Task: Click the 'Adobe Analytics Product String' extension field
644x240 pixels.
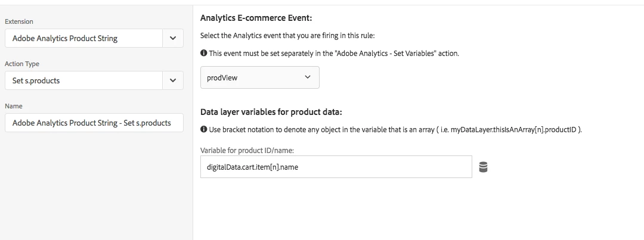Action: pyautogui.click(x=83, y=38)
